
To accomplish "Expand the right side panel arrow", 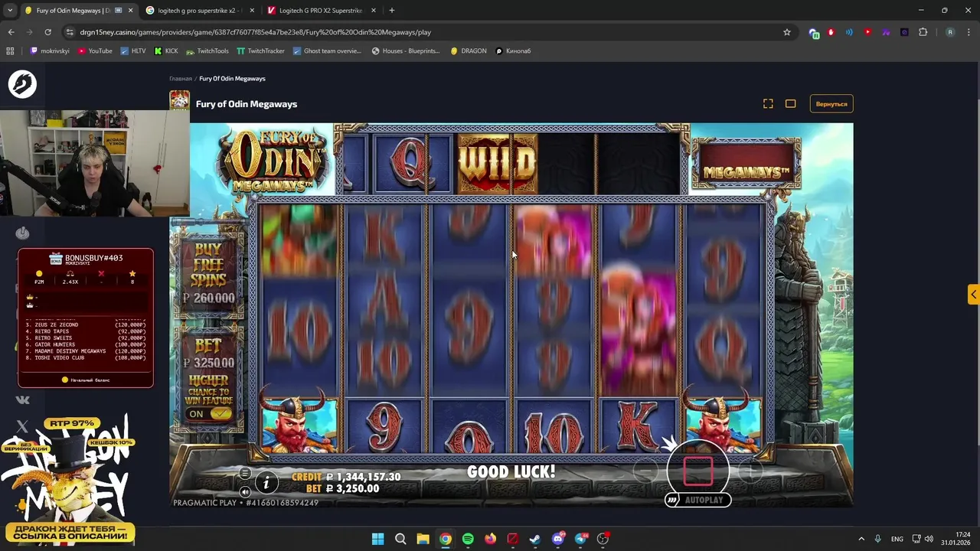I will [973, 294].
